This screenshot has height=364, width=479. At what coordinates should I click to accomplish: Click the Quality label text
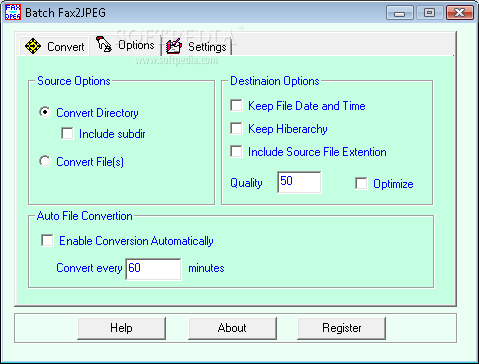coord(246,183)
